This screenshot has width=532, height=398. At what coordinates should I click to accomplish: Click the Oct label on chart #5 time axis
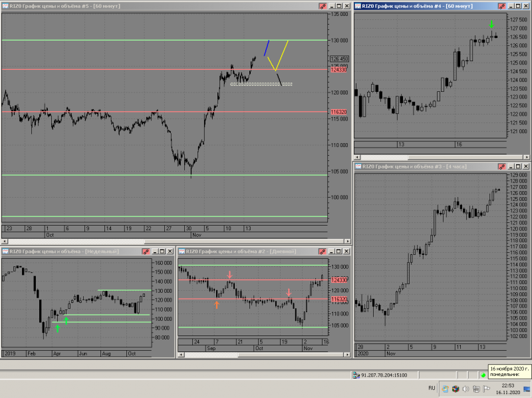coord(50,235)
